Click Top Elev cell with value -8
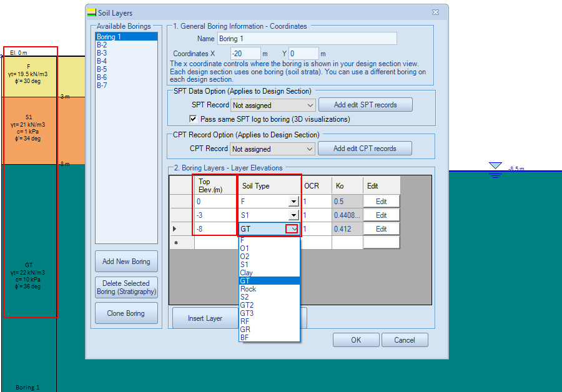Image resolution: width=562 pixels, height=392 pixels. click(x=215, y=229)
